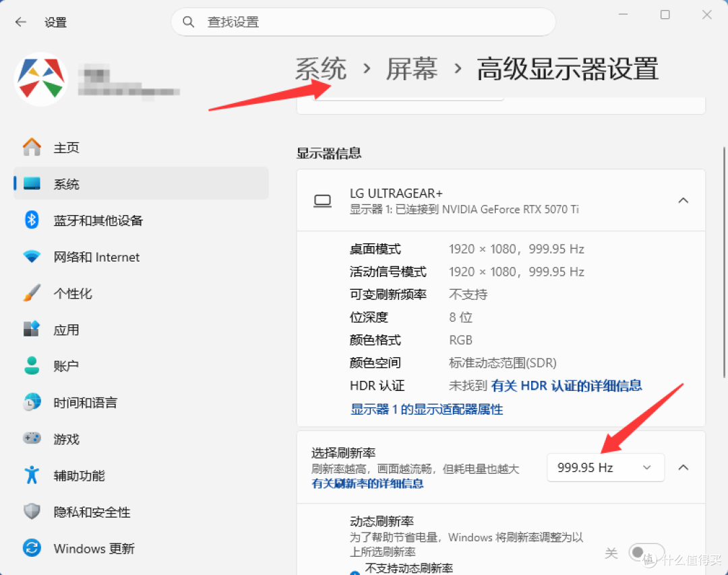Minimize the settings window
This screenshot has width=728, height=575.
pos(623,15)
